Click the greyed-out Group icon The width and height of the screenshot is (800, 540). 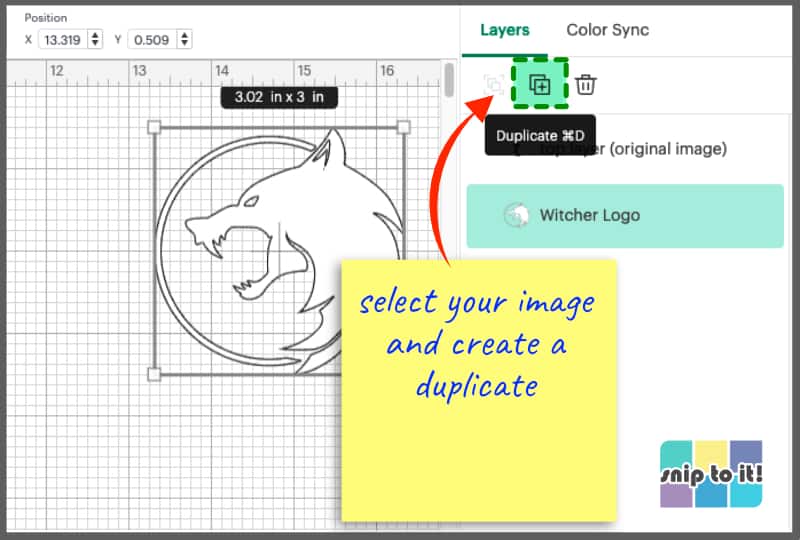click(494, 84)
